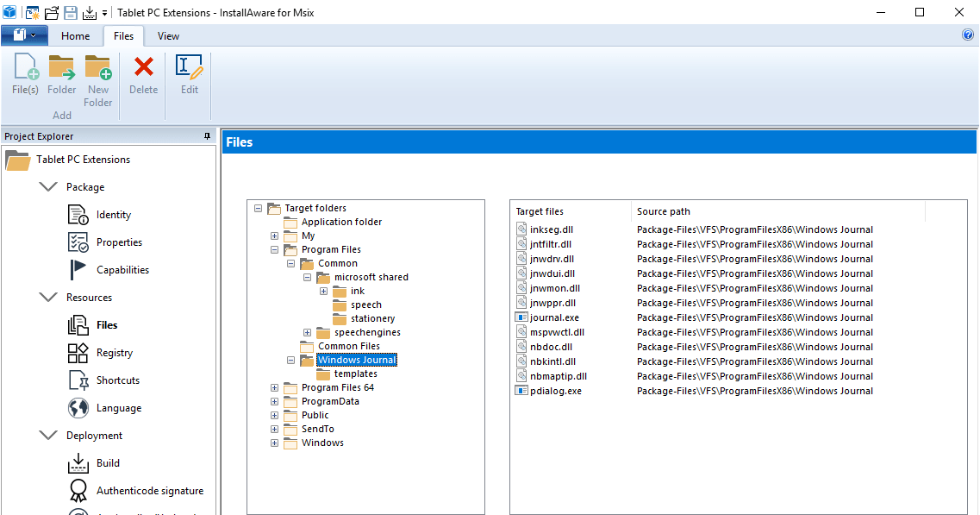
Task: Open the View ribbon tab
Action: [x=168, y=35]
